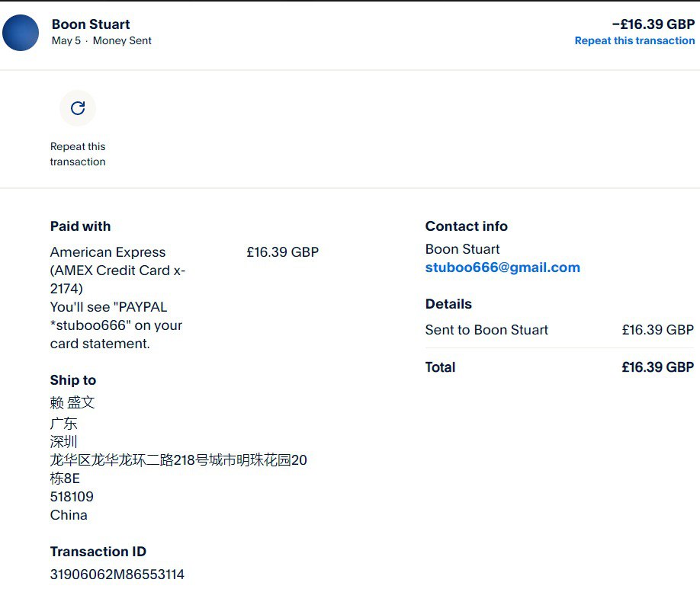700x589 pixels.
Task: Click the 'Repeat this transaction' label below the icon
Action: pos(78,154)
